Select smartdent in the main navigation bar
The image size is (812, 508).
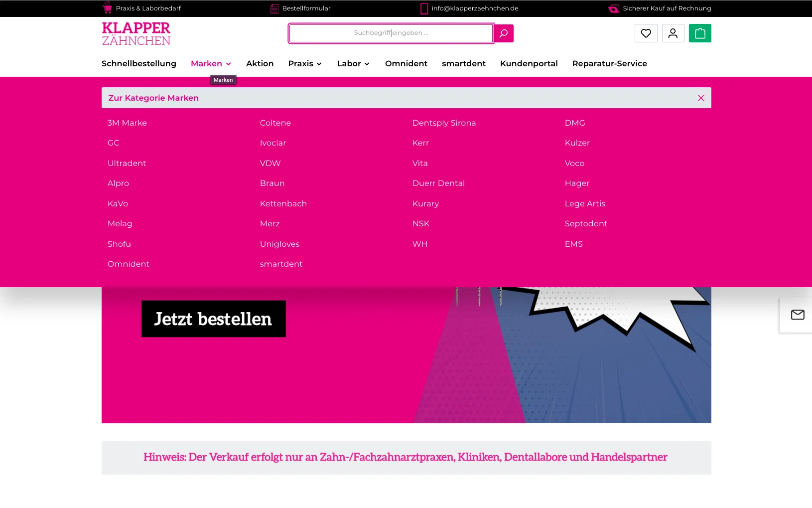[x=464, y=63]
